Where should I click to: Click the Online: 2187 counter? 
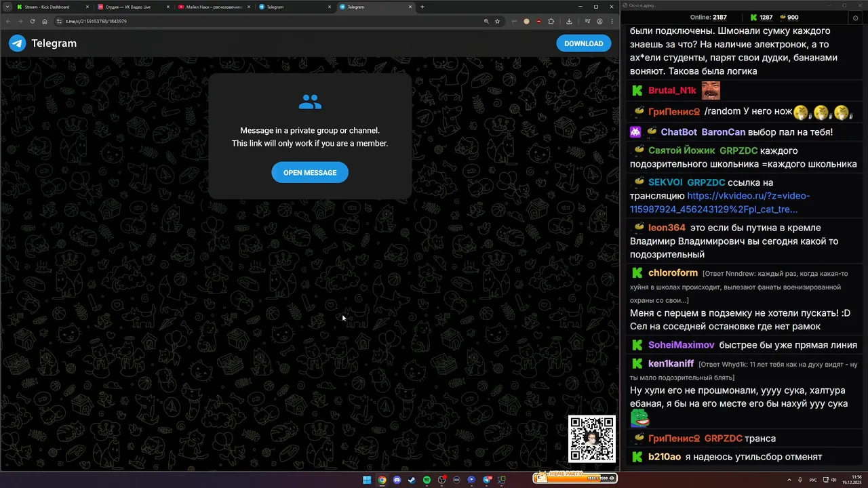[709, 17]
